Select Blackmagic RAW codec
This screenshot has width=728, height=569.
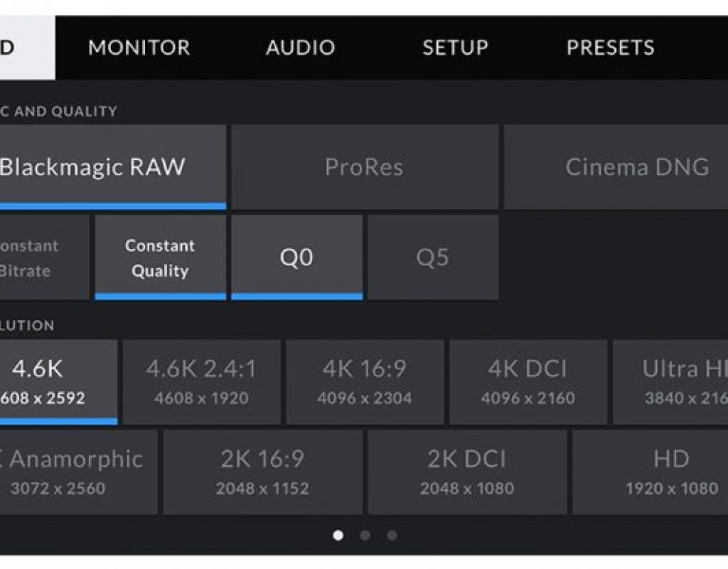[x=113, y=166]
